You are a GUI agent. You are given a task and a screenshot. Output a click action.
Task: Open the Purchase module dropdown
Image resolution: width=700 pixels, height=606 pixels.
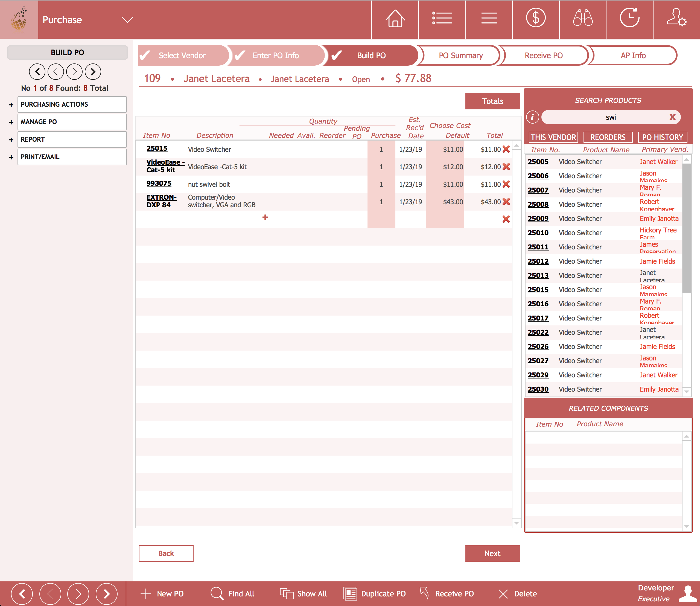pos(127,20)
